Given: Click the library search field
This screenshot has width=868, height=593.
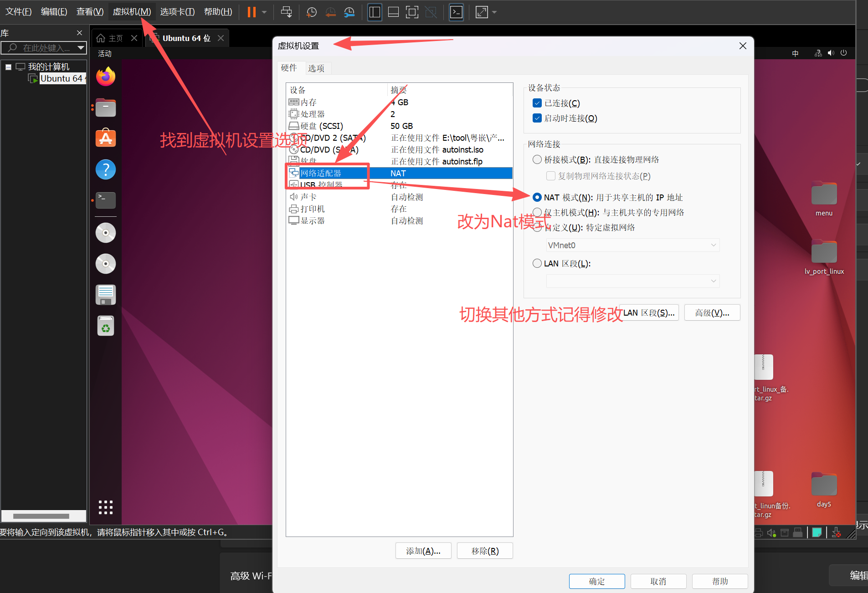Looking at the screenshot, I should (x=43, y=48).
